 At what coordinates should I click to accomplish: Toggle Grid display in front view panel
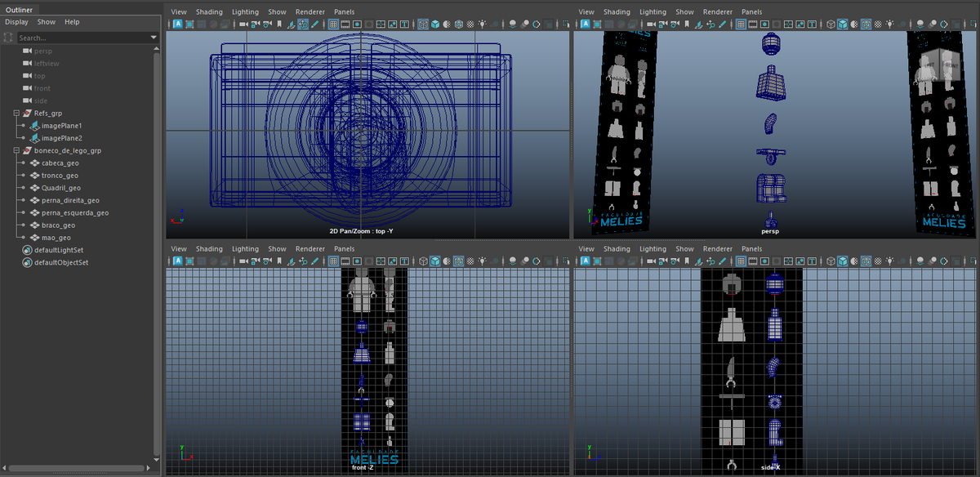[x=333, y=261]
